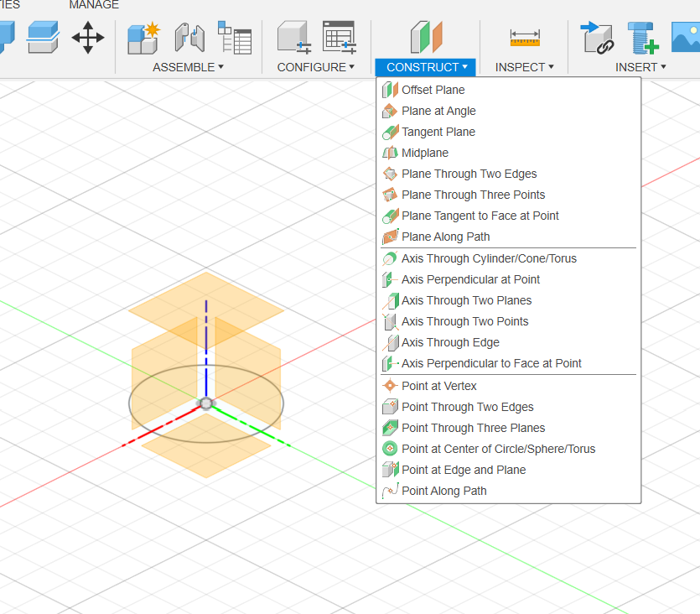Open the MANAGE tab
The height and width of the screenshot is (614, 700).
94,5
